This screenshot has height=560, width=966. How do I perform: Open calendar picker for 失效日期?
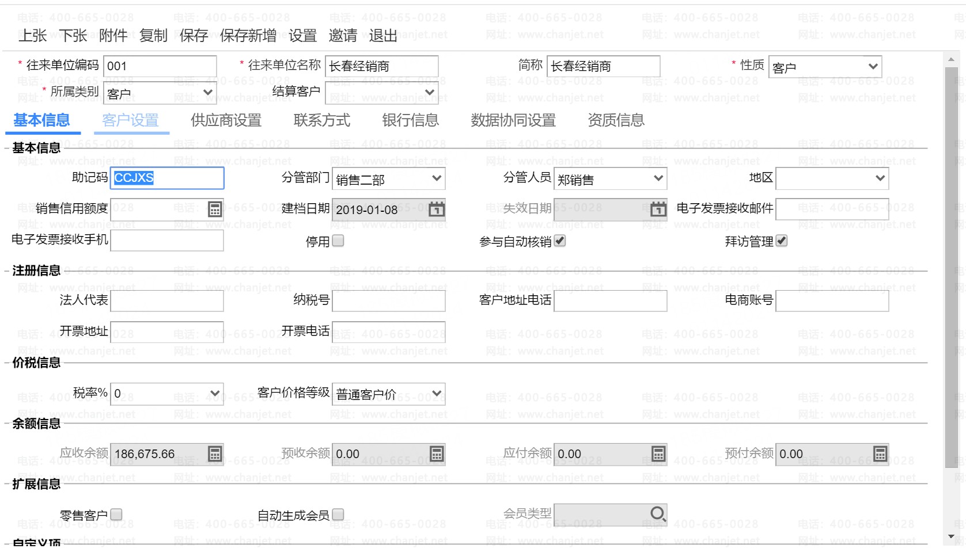(658, 209)
